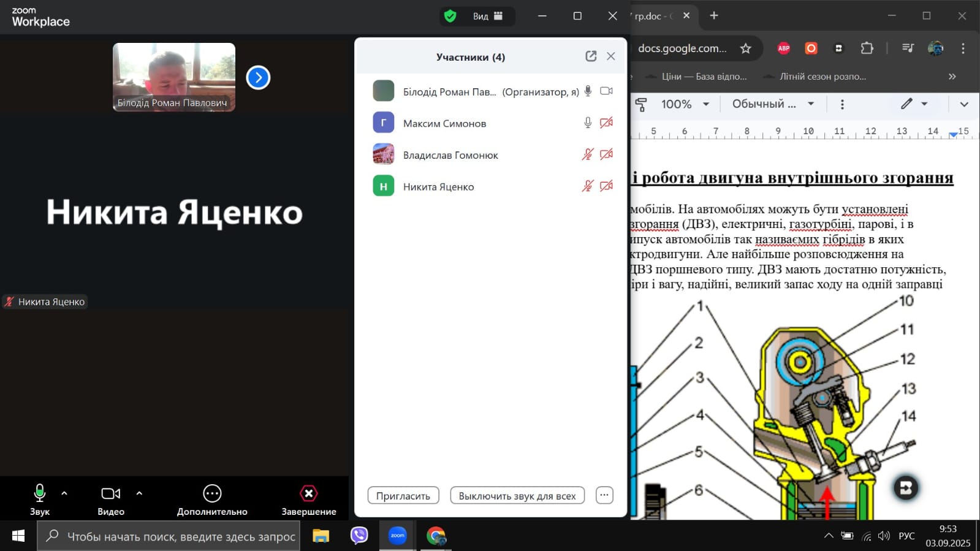The image size is (980, 551).
Task: Click the floating screenshot icon over the engine diagram
Action: click(x=906, y=488)
